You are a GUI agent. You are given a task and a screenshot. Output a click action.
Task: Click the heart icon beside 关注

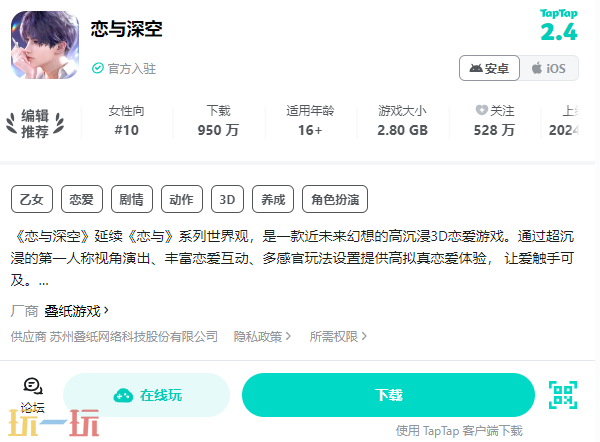point(481,110)
